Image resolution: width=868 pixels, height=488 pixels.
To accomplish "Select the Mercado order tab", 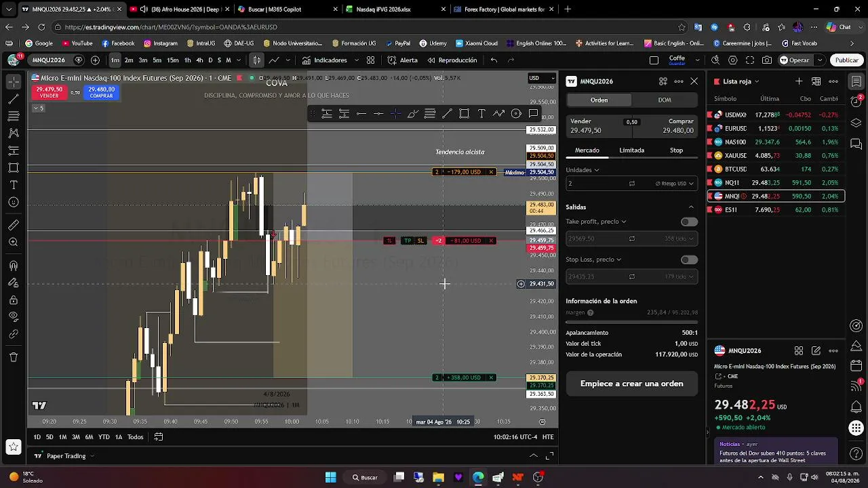I will (x=587, y=150).
